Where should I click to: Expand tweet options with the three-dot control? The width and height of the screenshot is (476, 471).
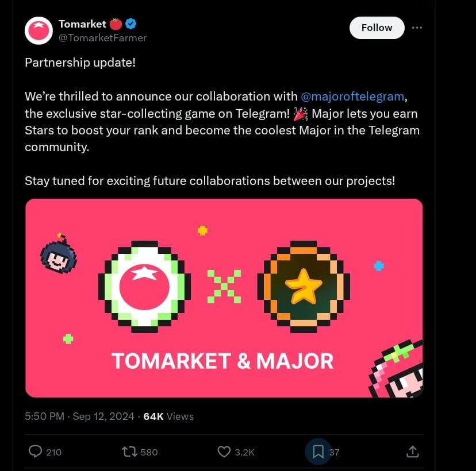(x=417, y=28)
